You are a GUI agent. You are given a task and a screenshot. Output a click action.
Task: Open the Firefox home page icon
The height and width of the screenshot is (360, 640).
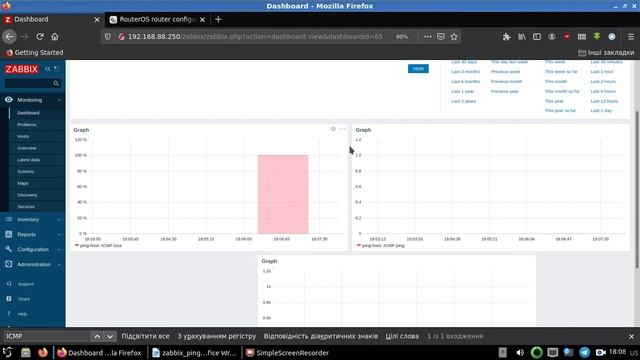[x=55, y=37]
